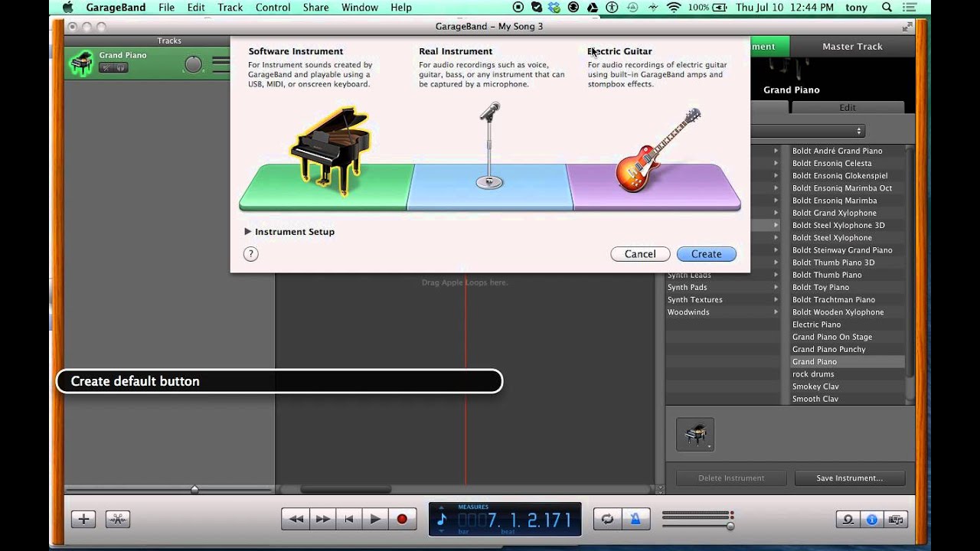This screenshot has width=980, height=551.
Task: Mute the Grand Piano track
Action: [106, 68]
